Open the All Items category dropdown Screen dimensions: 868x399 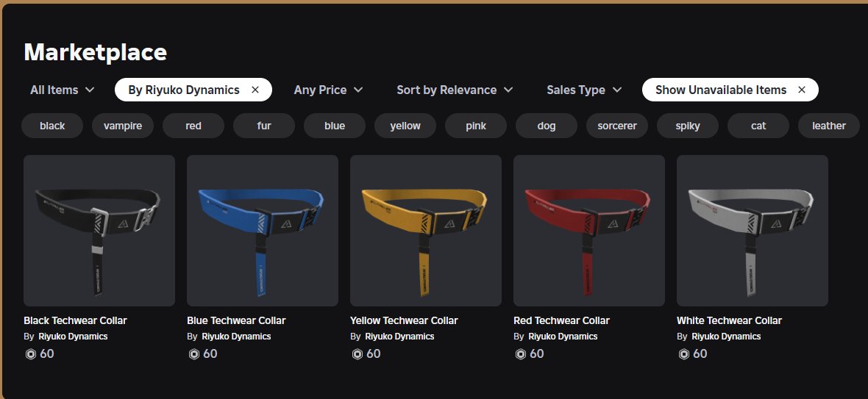63,90
